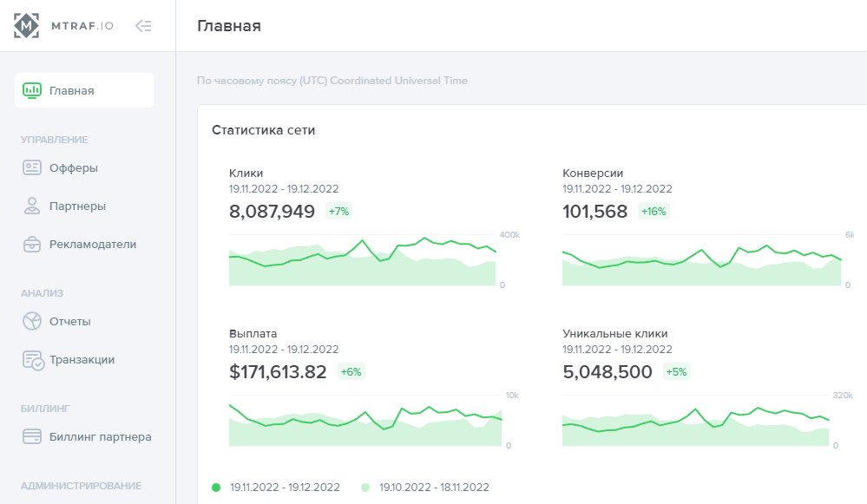Click the Отчеты pie chart icon

coord(32,322)
